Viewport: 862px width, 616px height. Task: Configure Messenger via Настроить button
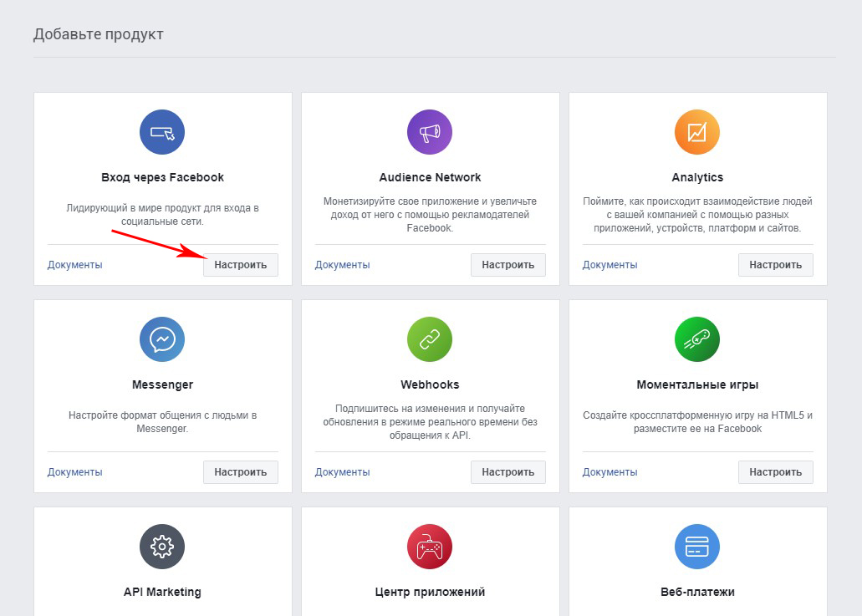tap(241, 472)
